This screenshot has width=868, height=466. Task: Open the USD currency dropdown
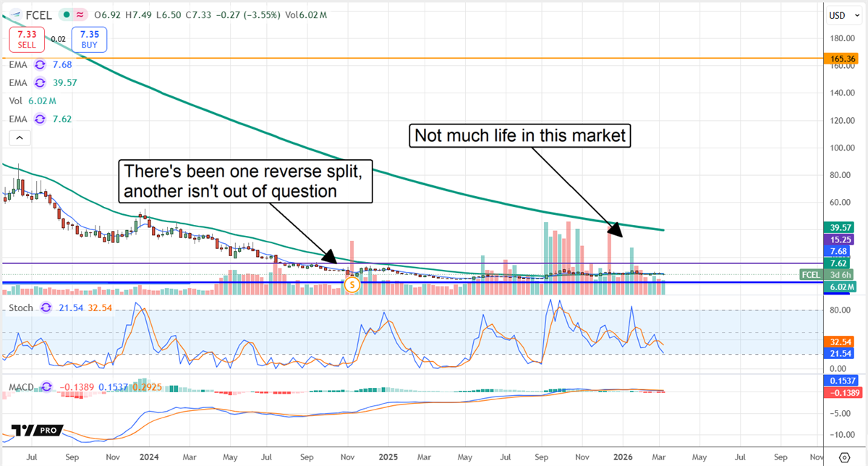[x=843, y=14]
